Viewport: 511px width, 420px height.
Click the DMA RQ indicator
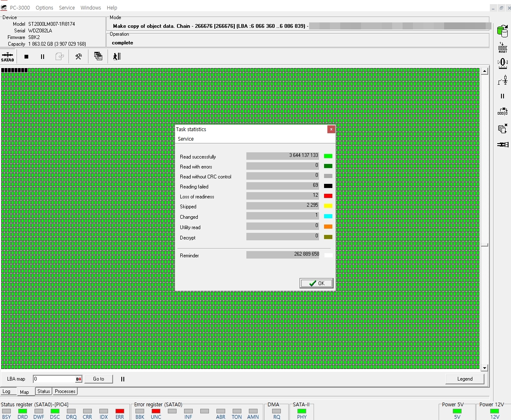[276, 411]
